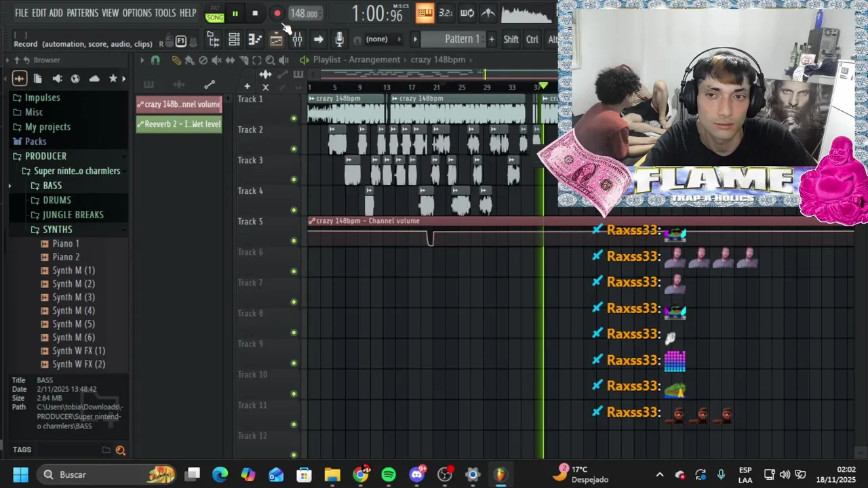
Task: Select the playlist Slice tool
Action: [x=243, y=60]
